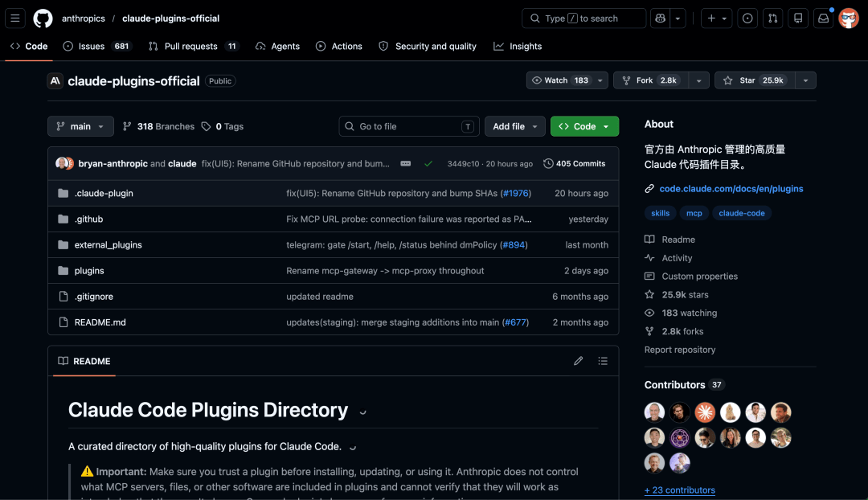Select the Code tab
The height and width of the screenshot is (500, 868).
[x=29, y=47]
